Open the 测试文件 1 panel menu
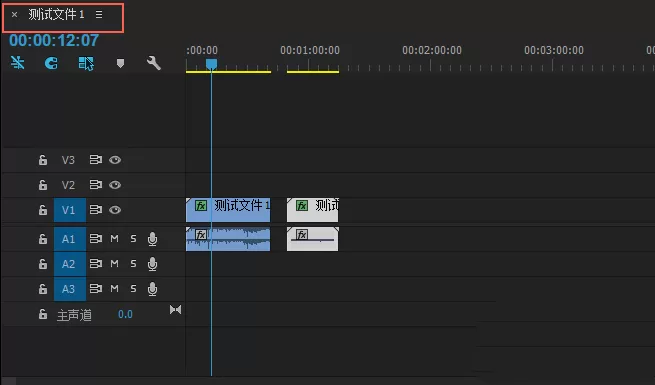Screen dimensions: 655x385 (x=99, y=15)
